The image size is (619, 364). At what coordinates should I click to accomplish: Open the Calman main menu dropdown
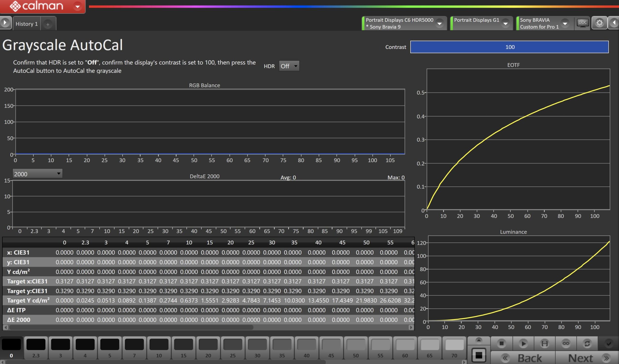tap(78, 6)
